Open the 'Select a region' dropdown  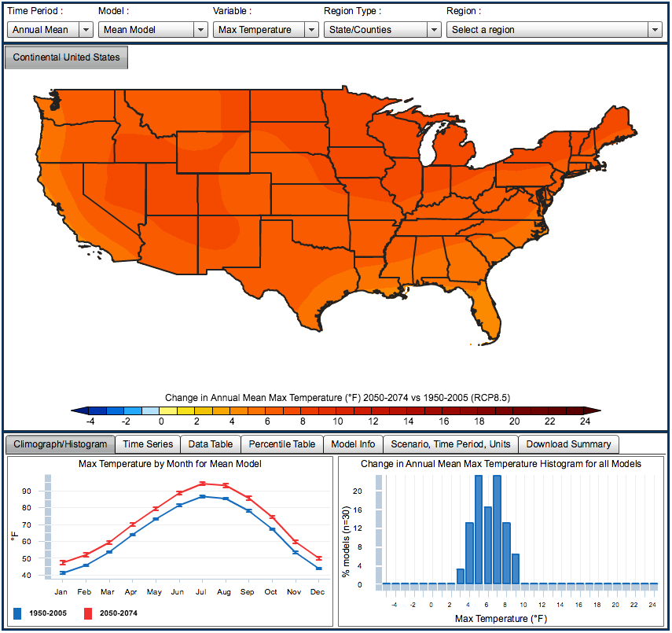pyautogui.click(x=554, y=30)
